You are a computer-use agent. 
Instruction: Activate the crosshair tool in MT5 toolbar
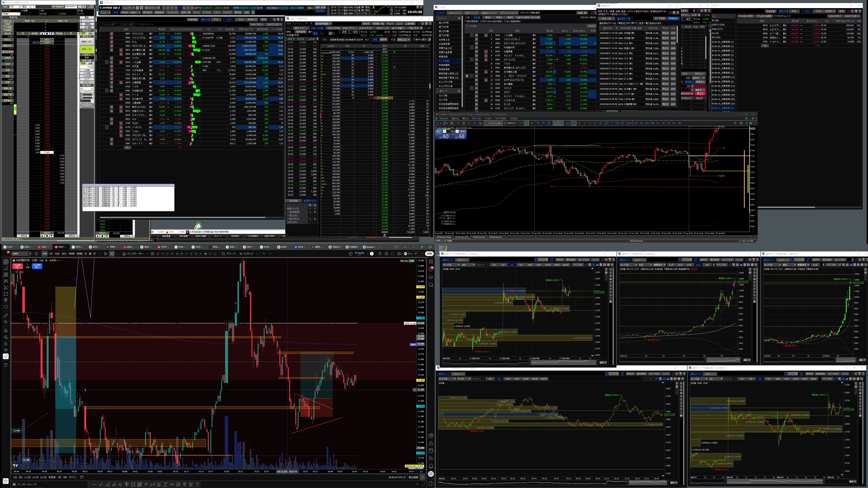[579, 123]
